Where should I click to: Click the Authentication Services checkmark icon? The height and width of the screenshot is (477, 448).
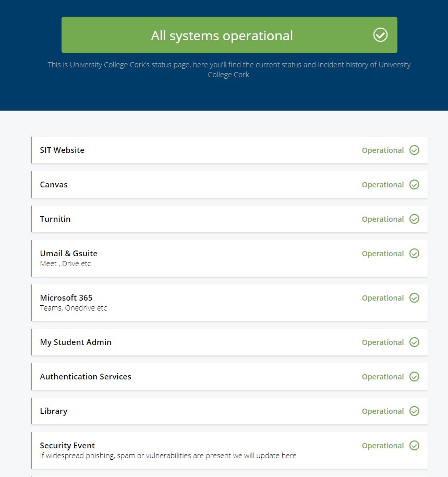[414, 377]
